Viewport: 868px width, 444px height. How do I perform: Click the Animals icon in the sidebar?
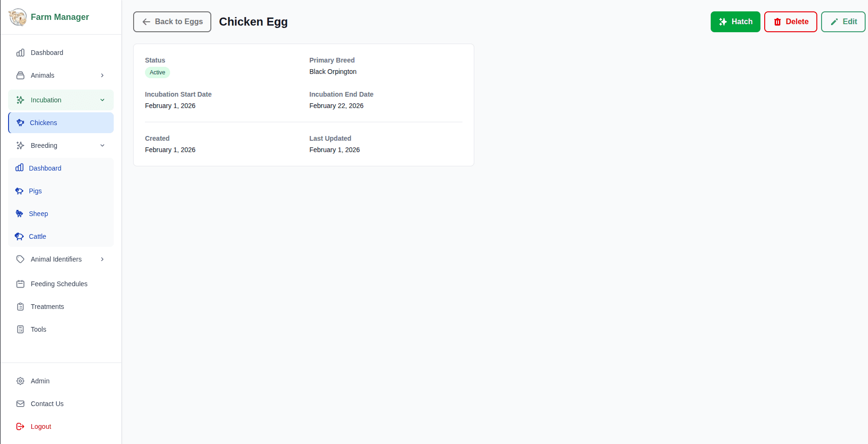click(x=20, y=75)
